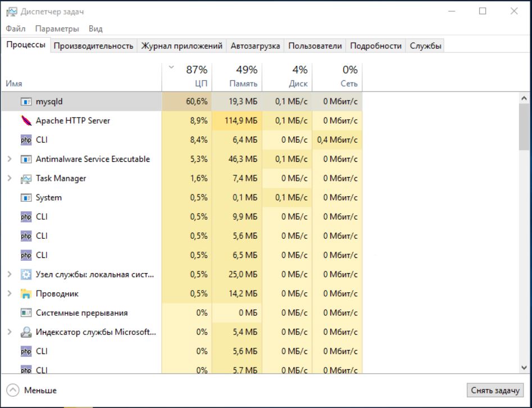Open the Параметры menu

click(x=57, y=29)
